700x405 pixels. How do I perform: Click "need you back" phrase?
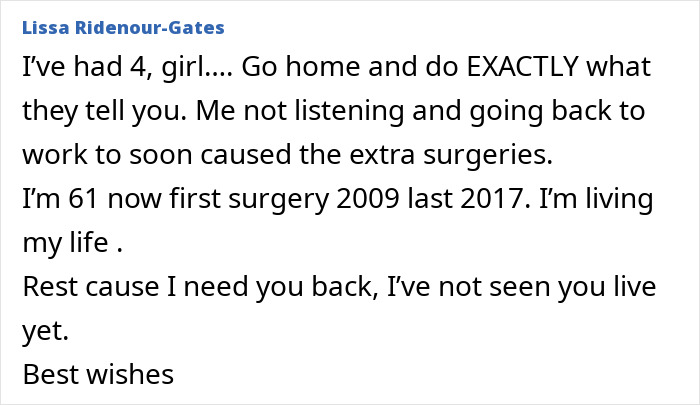pyautogui.click(x=278, y=286)
